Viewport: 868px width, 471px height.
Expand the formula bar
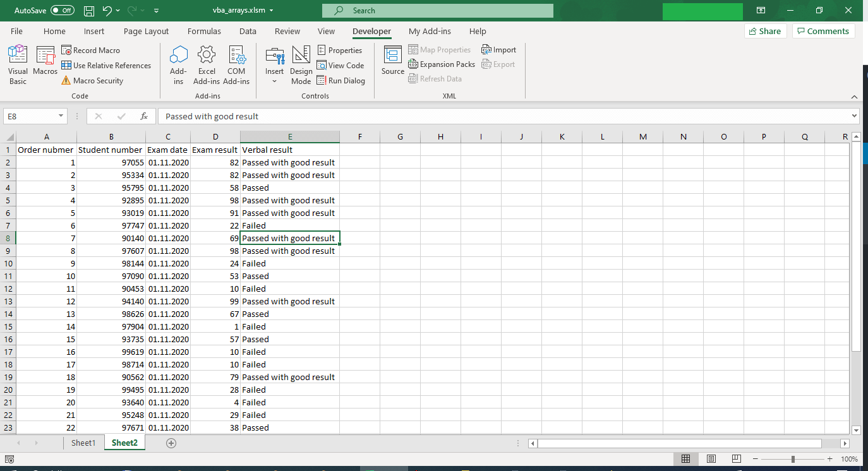(x=855, y=116)
